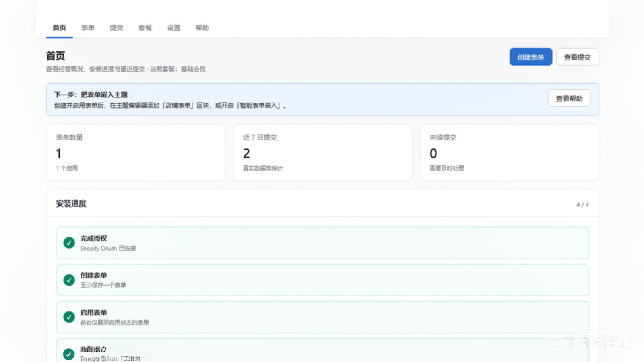Image resolution: width=644 pixels, height=362 pixels.
Task: Click the page subtitle mentioning 基础会员
Action: [126, 69]
